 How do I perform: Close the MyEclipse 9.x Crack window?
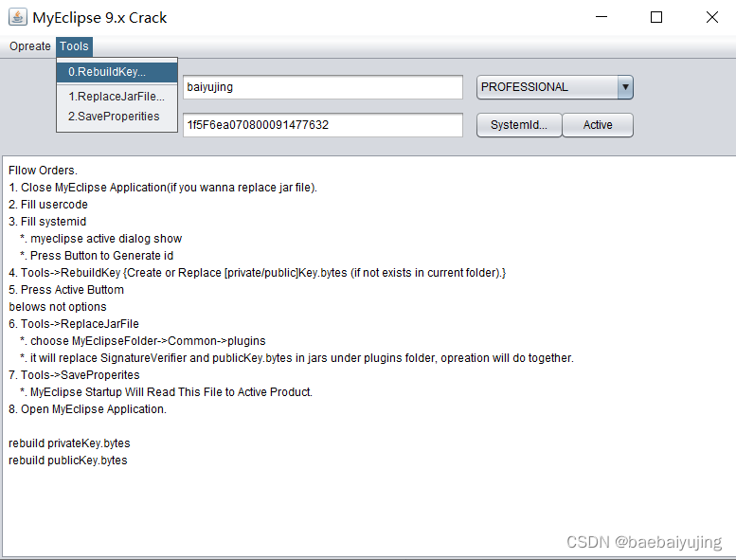click(x=712, y=17)
